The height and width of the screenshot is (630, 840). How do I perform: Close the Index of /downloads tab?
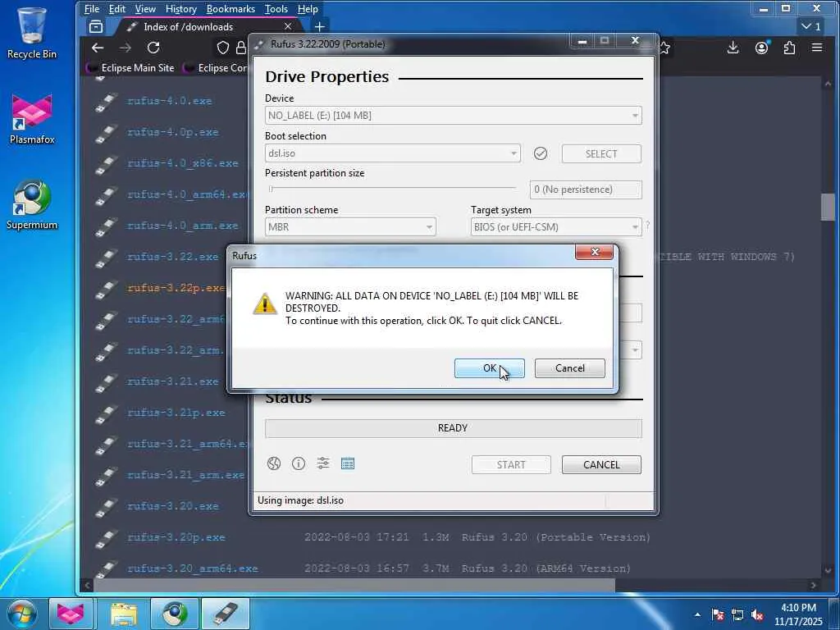[288, 26]
